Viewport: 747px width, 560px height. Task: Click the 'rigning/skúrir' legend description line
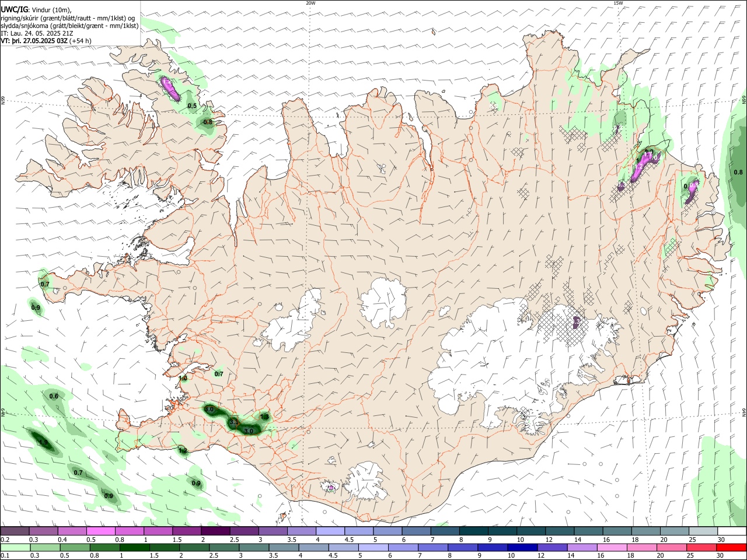click(x=67, y=17)
